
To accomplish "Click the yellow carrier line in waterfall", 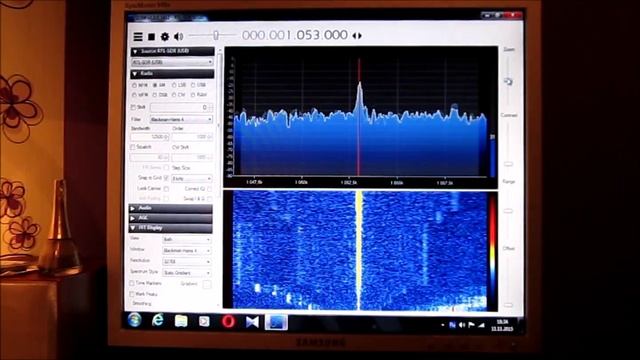I will (x=359, y=250).
